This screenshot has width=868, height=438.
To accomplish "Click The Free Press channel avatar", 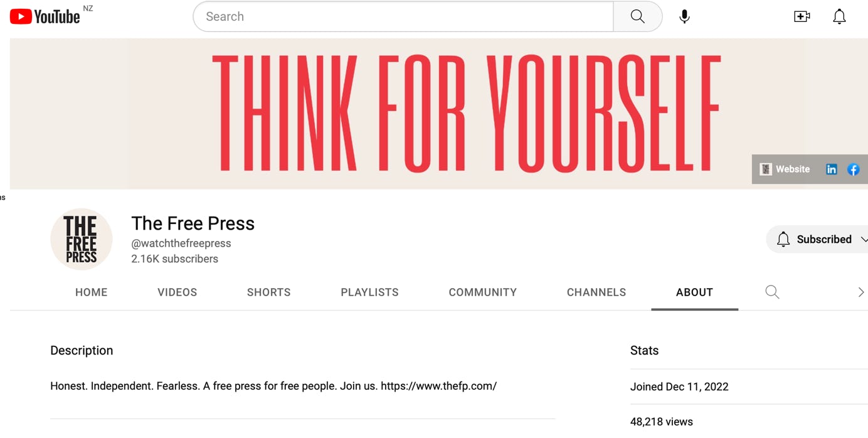I will (x=81, y=240).
